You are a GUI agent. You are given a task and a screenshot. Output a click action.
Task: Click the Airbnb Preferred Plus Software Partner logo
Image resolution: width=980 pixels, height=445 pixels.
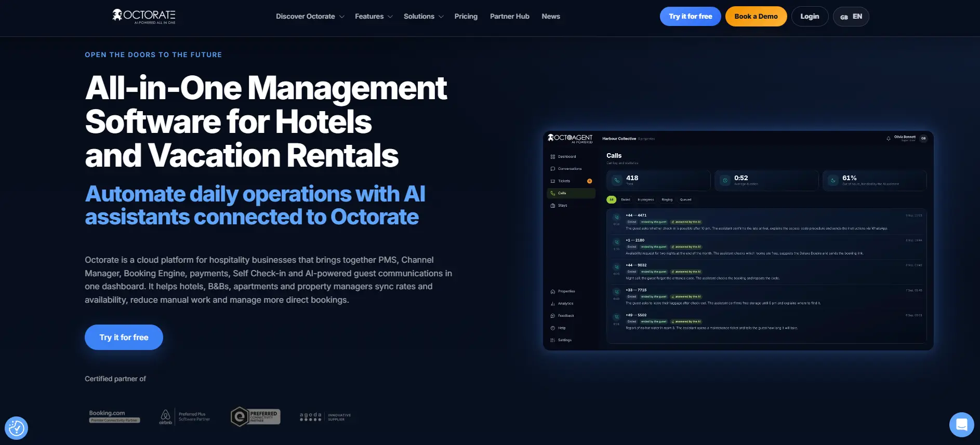click(184, 416)
